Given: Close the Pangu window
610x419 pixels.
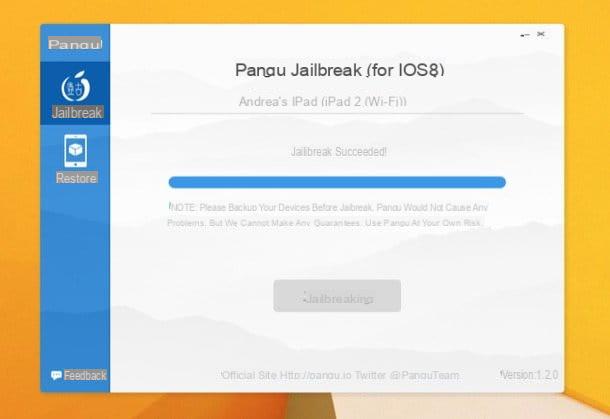Looking at the screenshot, I should coord(541,35).
